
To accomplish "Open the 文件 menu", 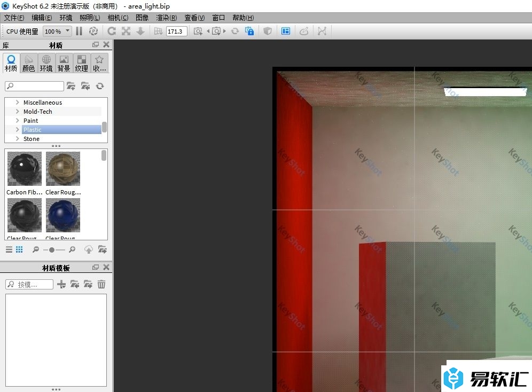I will (14, 18).
